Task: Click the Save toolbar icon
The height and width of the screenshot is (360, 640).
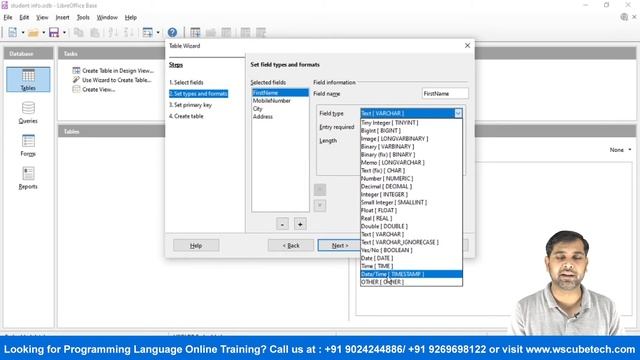Action: [x=54, y=32]
